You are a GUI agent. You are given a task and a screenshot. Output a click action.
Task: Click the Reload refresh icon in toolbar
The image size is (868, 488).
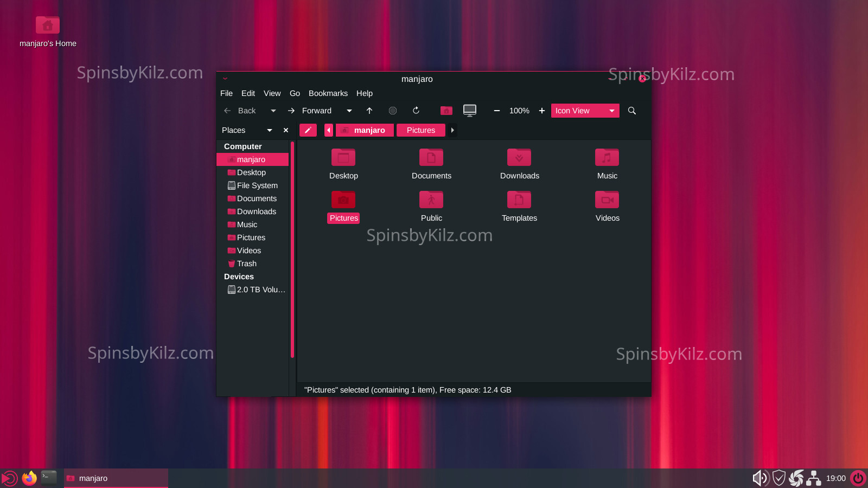pyautogui.click(x=416, y=111)
